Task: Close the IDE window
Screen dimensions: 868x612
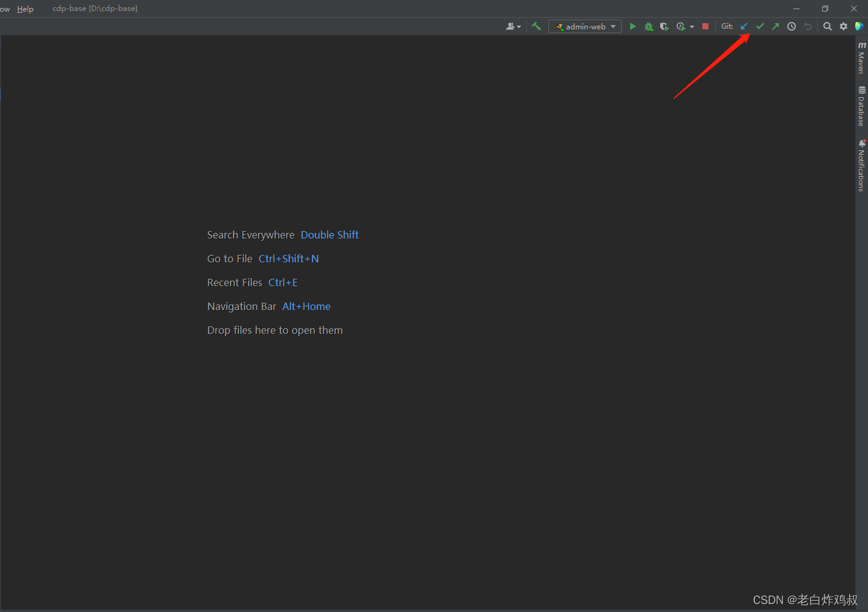Action: pos(854,9)
